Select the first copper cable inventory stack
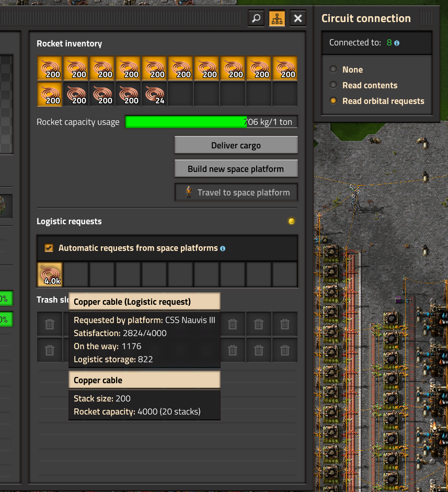Viewport: 448px width, 492px height. coord(50,68)
